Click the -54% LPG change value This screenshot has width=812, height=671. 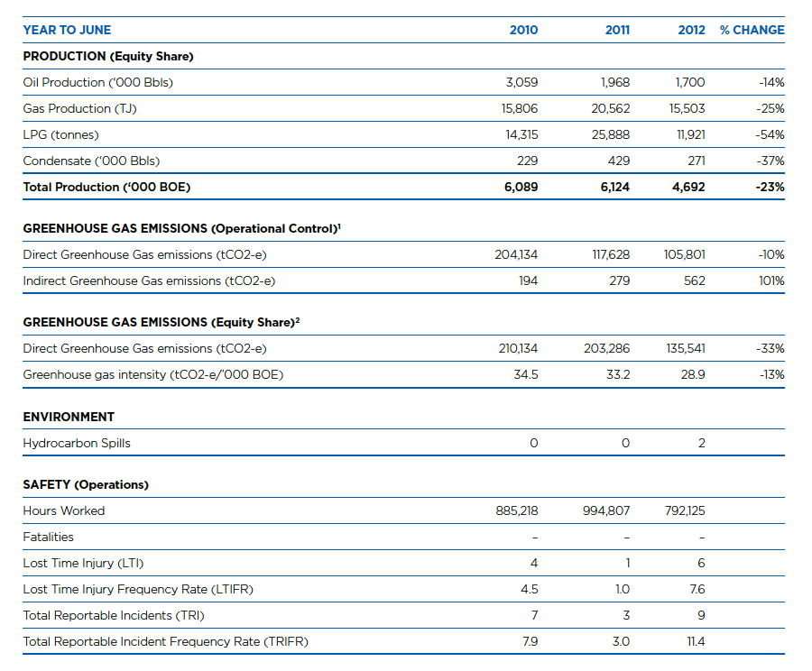(x=770, y=135)
